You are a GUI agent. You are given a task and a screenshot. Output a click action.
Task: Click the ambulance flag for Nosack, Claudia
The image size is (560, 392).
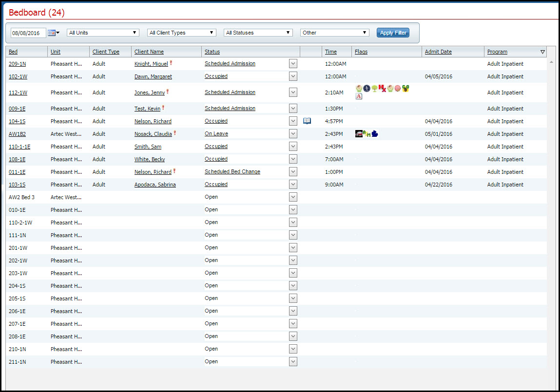coord(359,134)
